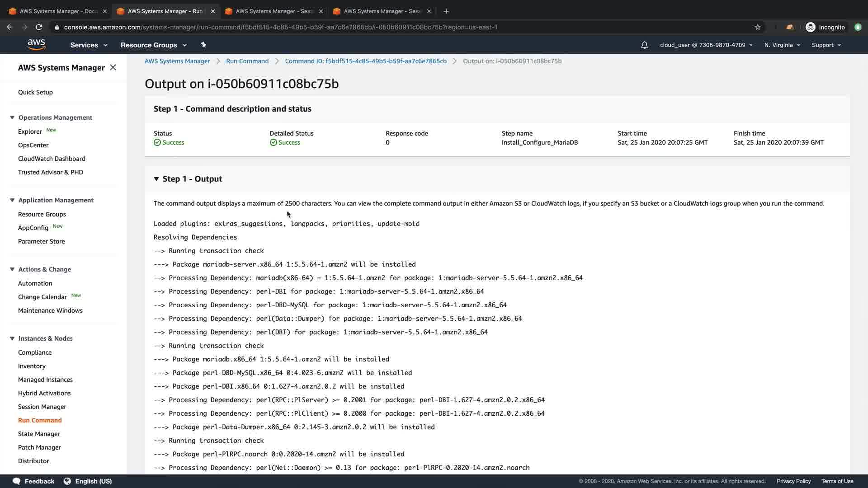Open a new browser tab
The width and height of the screenshot is (868, 488).
[x=446, y=11]
